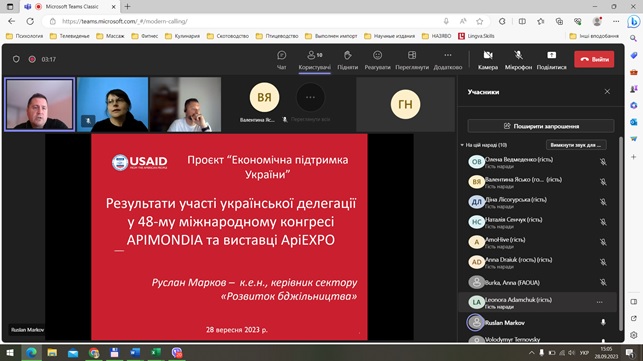This screenshot has width=643, height=361.
Task: Open the reactions menu
Action: pos(377,60)
